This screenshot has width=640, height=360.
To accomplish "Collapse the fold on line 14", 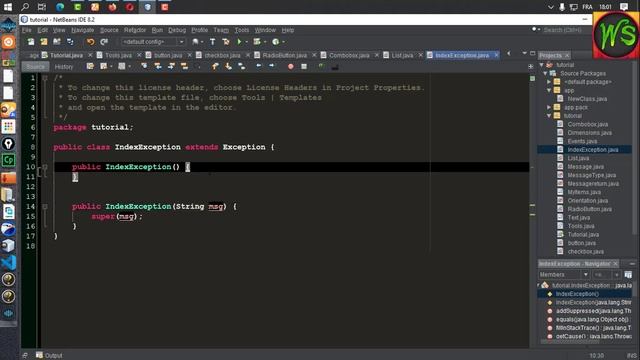I will coord(45,207).
